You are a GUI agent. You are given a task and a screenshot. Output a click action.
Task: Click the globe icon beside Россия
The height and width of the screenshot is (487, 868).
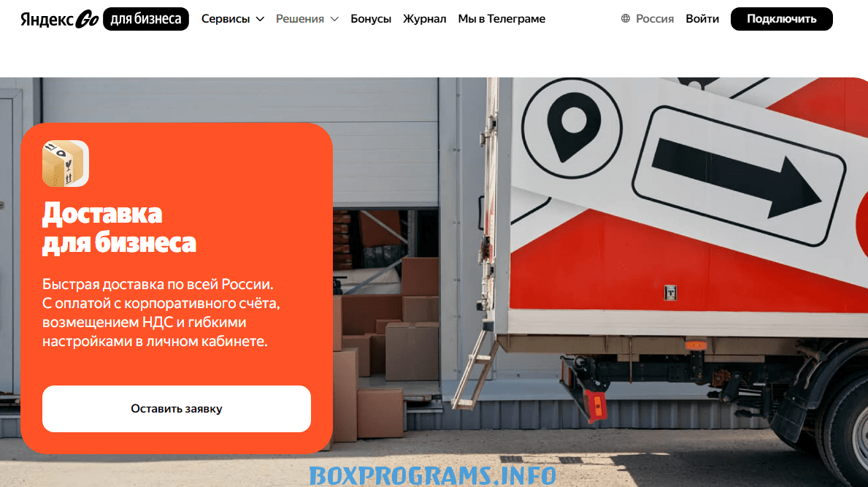tap(626, 19)
